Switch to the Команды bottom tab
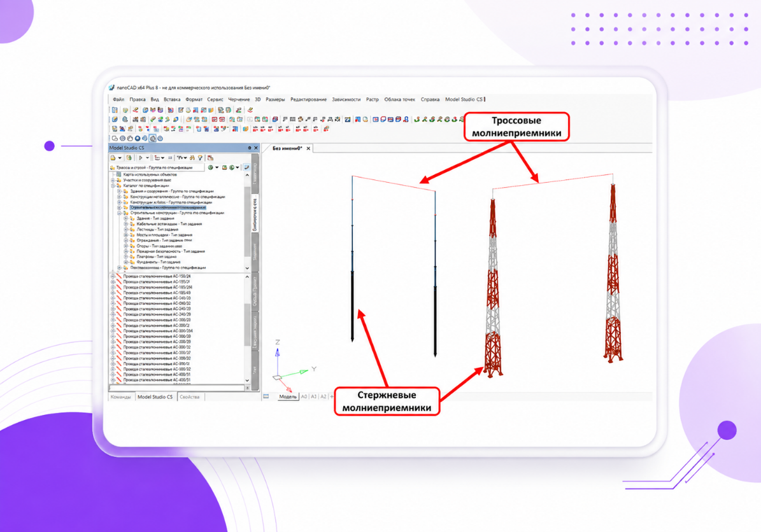 point(121,396)
